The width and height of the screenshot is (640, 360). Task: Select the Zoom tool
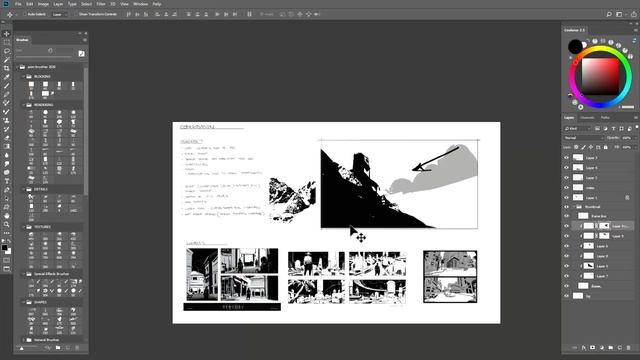coord(7,224)
